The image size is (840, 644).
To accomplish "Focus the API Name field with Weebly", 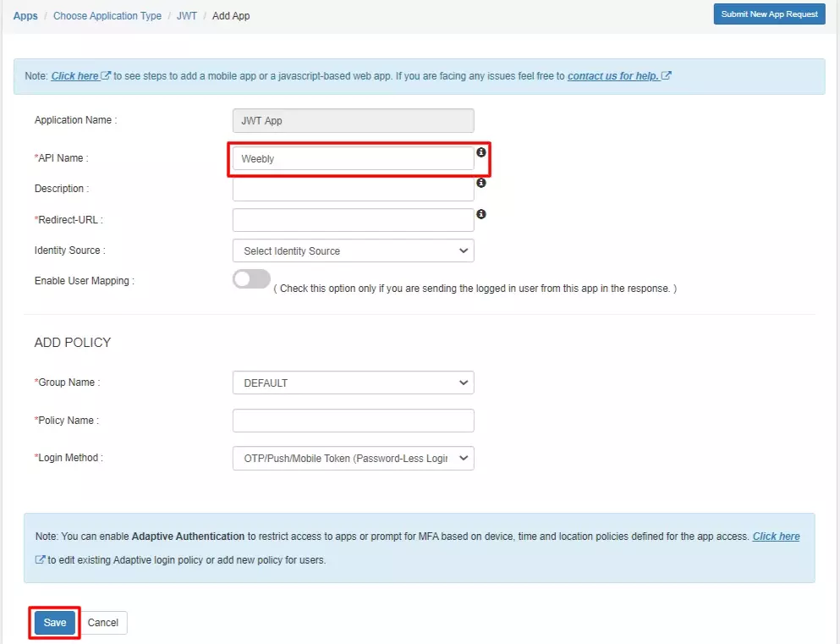I will coord(353,158).
